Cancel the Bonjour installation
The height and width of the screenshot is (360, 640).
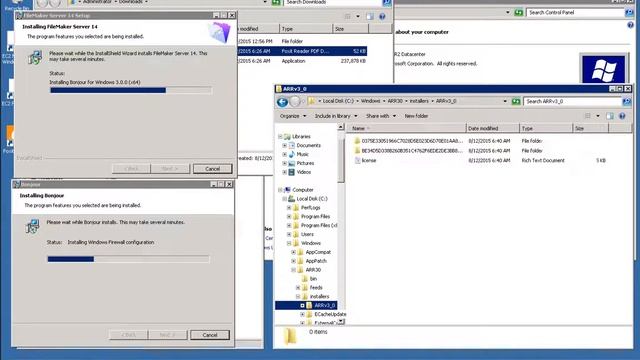[210, 335]
